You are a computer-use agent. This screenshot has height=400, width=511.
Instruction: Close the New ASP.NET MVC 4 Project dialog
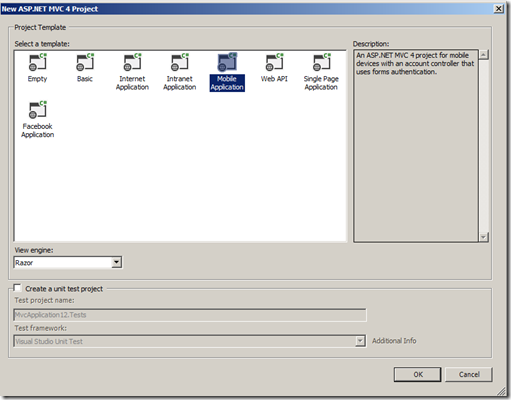(x=498, y=9)
